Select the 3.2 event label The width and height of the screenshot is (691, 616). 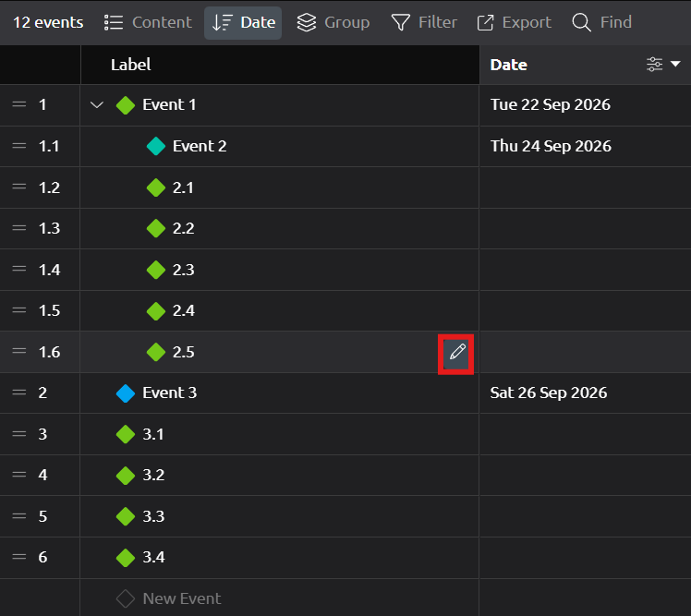[x=153, y=475]
